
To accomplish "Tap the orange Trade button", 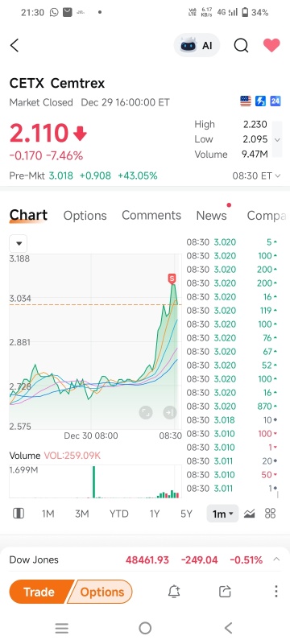I will coord(39,592).
